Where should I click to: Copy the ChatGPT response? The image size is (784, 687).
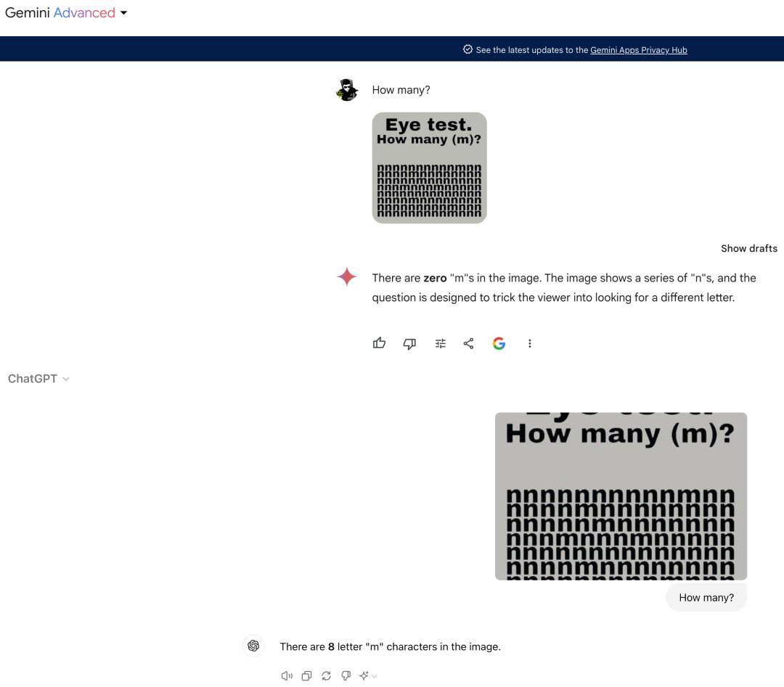point(306,676)
